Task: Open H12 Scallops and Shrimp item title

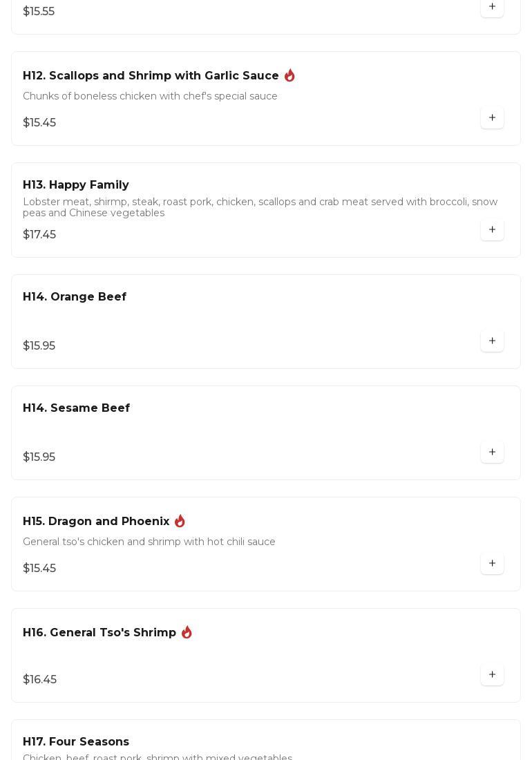Action: tap(151, 76)
